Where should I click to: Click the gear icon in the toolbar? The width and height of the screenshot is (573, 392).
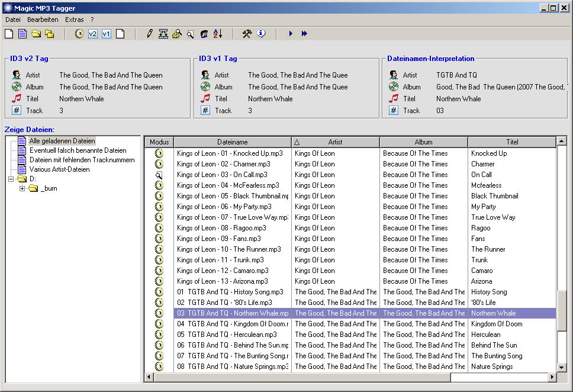tap(79, 34)
